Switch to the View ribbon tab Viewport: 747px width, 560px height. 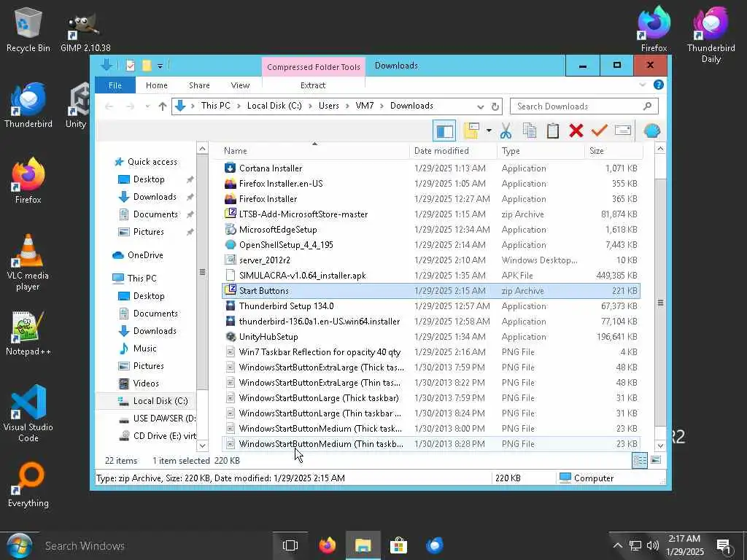click(x=240, y=85)
